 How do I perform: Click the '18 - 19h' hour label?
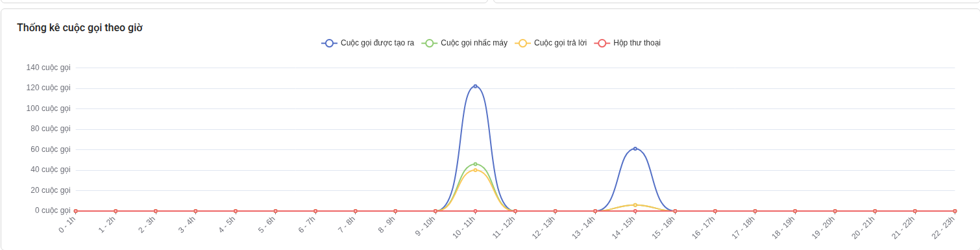(784, 227)
